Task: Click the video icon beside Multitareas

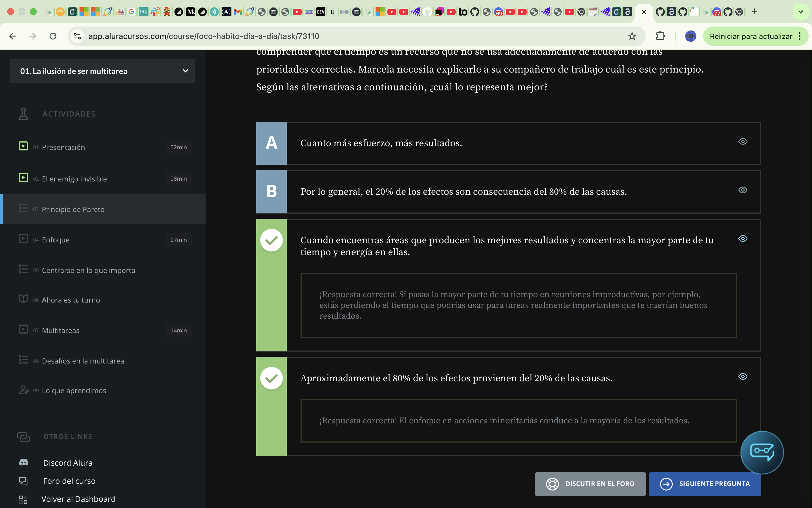Action: [23, 329]
